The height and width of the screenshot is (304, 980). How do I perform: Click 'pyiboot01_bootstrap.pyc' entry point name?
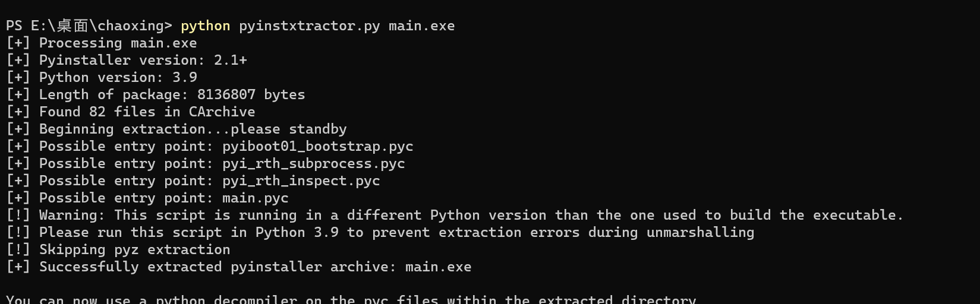click(317, 147)
